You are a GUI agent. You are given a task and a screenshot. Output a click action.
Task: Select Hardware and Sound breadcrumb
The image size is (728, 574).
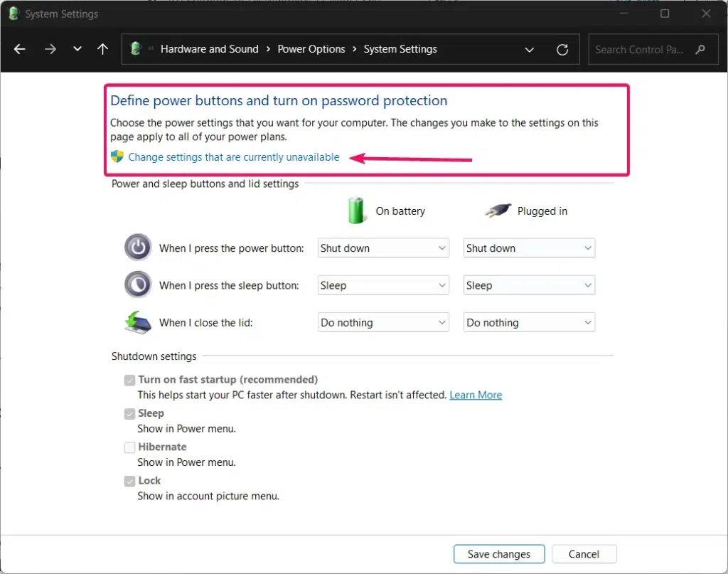pos(210,49)
